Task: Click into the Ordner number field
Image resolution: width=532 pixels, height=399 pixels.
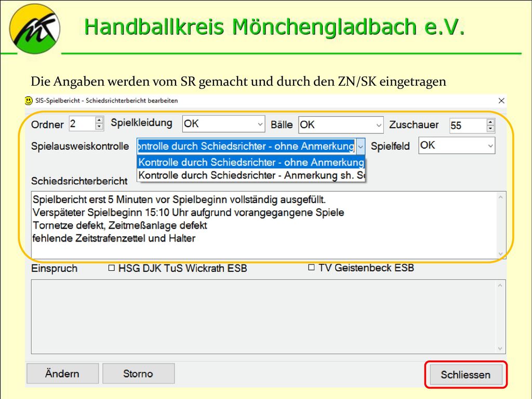Action: [83, 124]
